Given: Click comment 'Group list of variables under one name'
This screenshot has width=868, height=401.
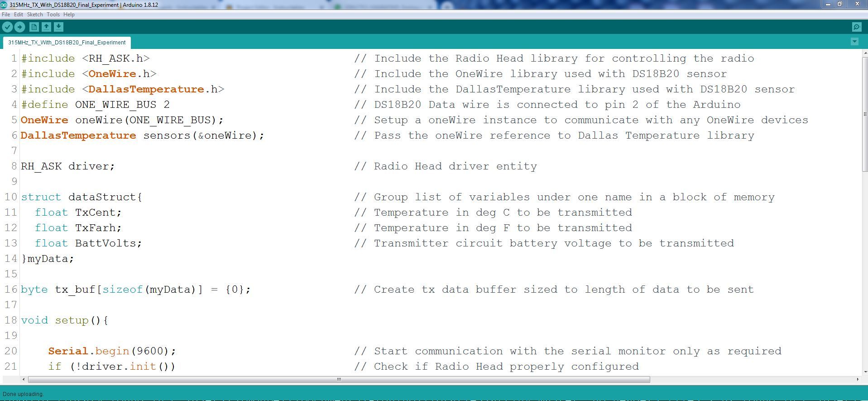Looking at the screenshot, I should click(503, 197).
